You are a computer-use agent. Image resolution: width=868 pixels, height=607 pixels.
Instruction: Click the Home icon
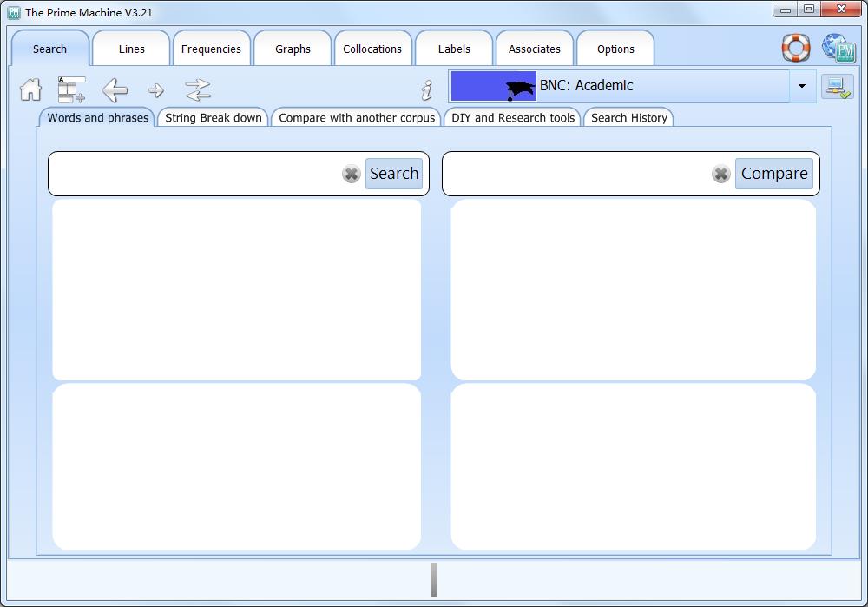[30, 89]
